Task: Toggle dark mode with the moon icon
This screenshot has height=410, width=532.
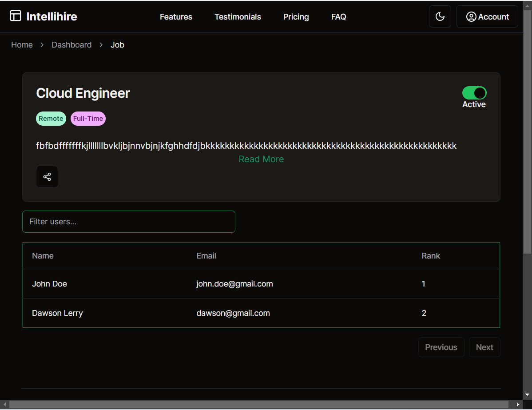Action: (440, 17)
